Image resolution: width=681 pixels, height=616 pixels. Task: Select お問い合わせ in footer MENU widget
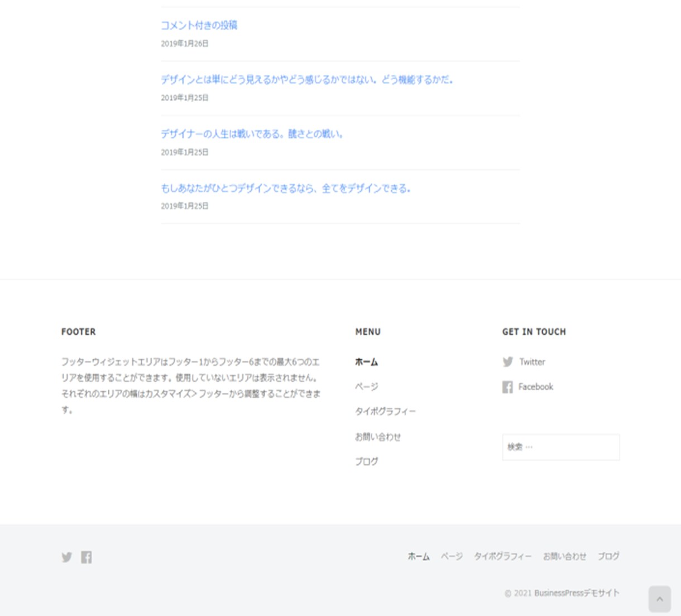[x=378, y=436]
